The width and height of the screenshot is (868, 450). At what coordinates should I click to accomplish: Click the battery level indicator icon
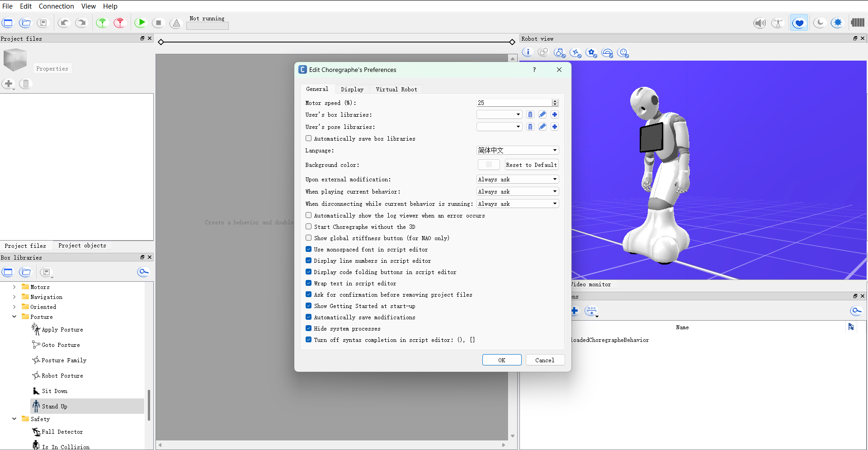858,23
